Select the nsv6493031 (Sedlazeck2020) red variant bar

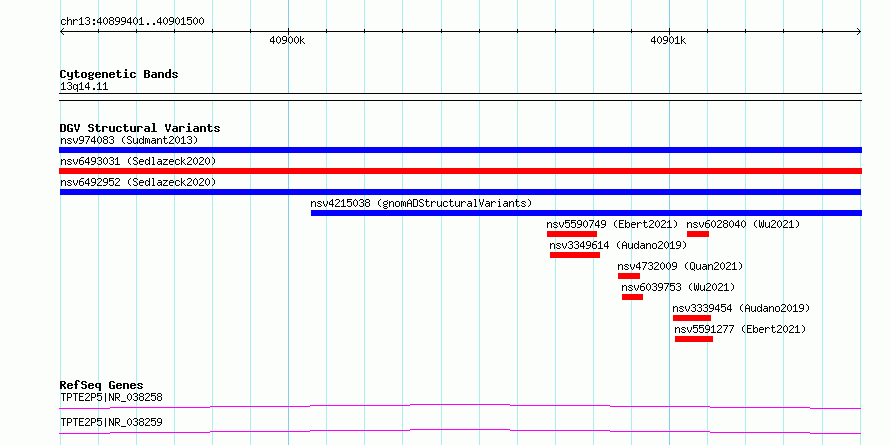tap(460, 171)
